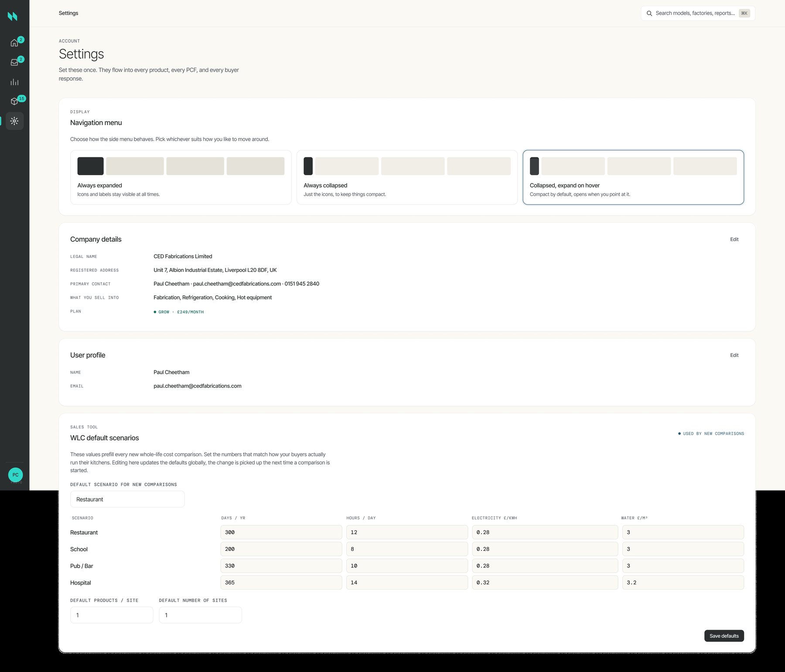This screenshot has height=672, width=785.
Task: Click the ⌘K shortcut badge
Action: tap(744, 14)
